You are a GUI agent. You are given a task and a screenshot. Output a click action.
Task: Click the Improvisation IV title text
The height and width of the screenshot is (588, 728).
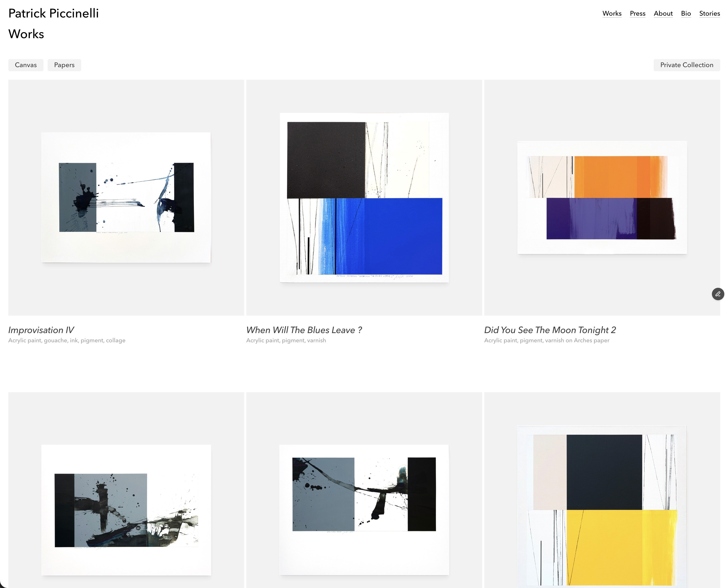[x=41, y=330]
